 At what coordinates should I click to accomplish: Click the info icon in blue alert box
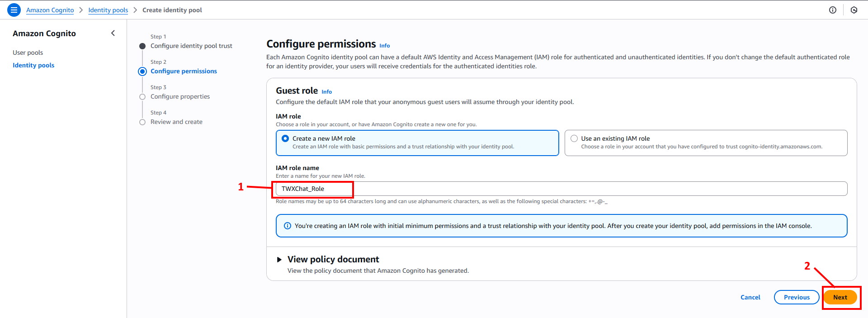coord(287,226)
